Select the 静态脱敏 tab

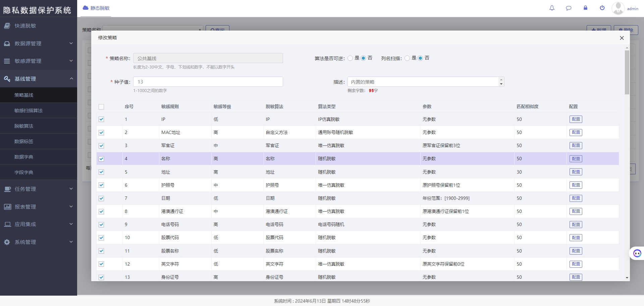(96, 8)
